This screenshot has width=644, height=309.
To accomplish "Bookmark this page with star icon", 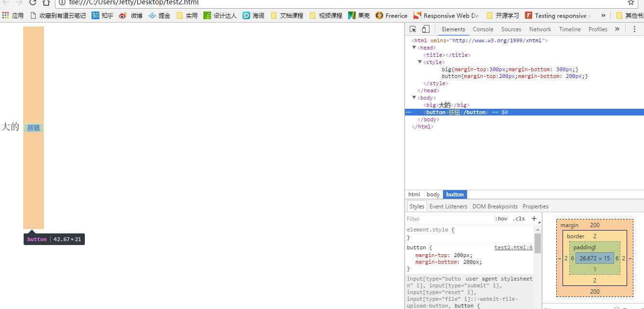I will (x=631, y=2).
